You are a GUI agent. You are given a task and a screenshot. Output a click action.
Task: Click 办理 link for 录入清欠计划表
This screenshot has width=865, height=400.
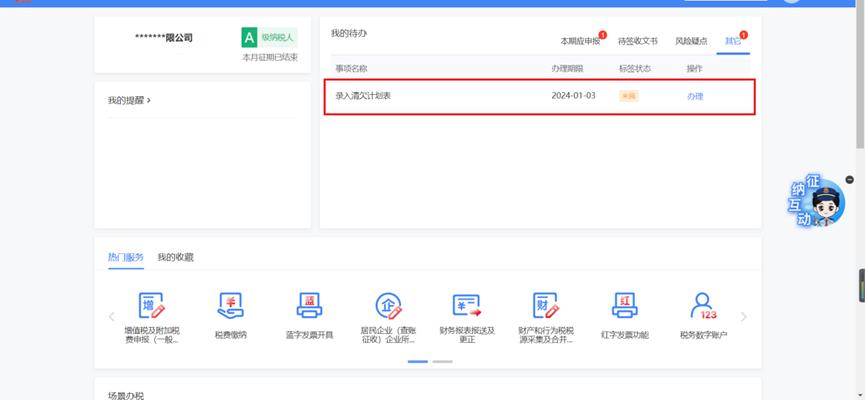[695, 96]
